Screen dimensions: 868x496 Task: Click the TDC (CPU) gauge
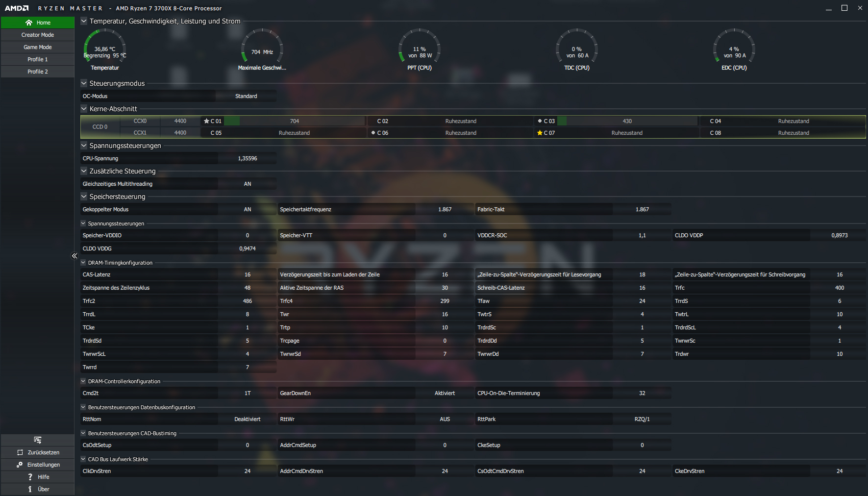(x=577, y=50)
